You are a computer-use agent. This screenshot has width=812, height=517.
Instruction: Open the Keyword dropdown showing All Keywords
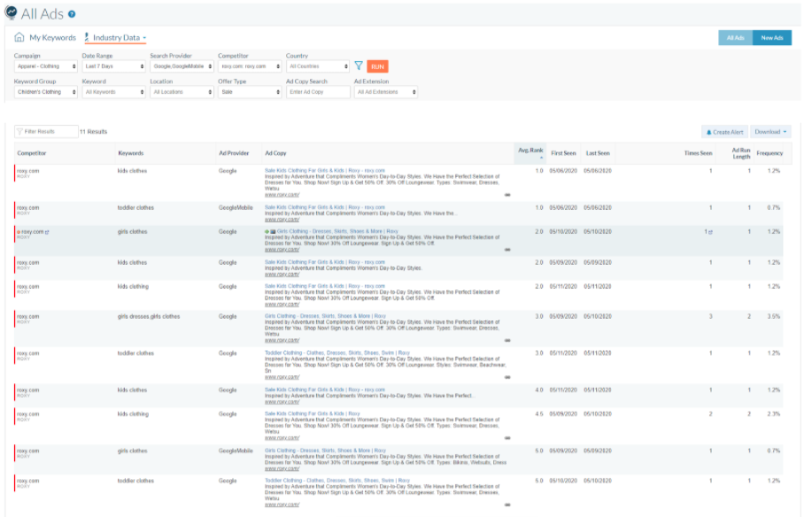pyautogui.click(x=114, y=92)
